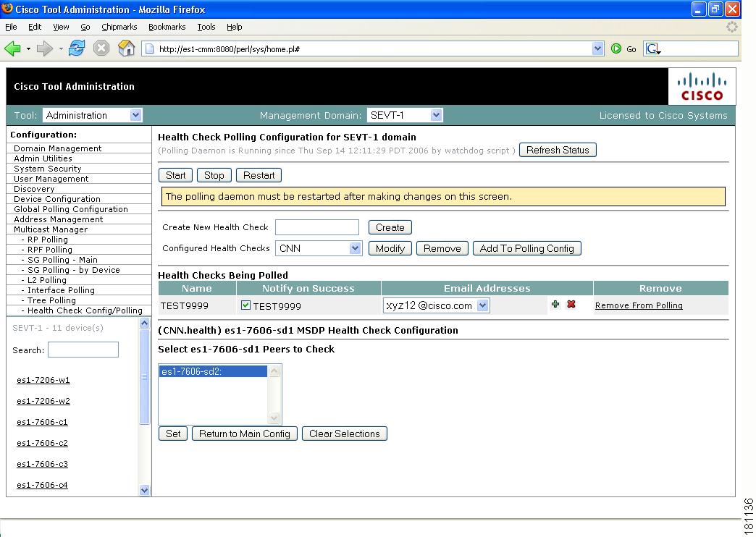Open the Tools menu
This screenshot has width=756, height=537.
click(x=206, y=27)
